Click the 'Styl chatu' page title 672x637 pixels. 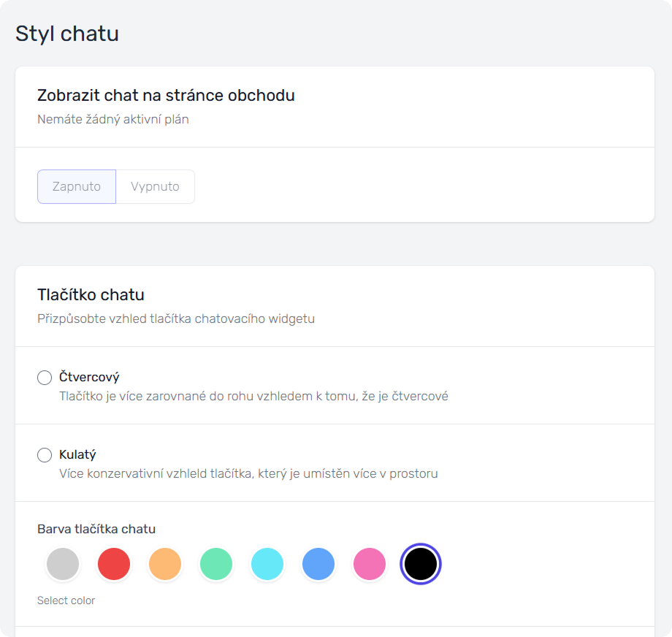67,34
